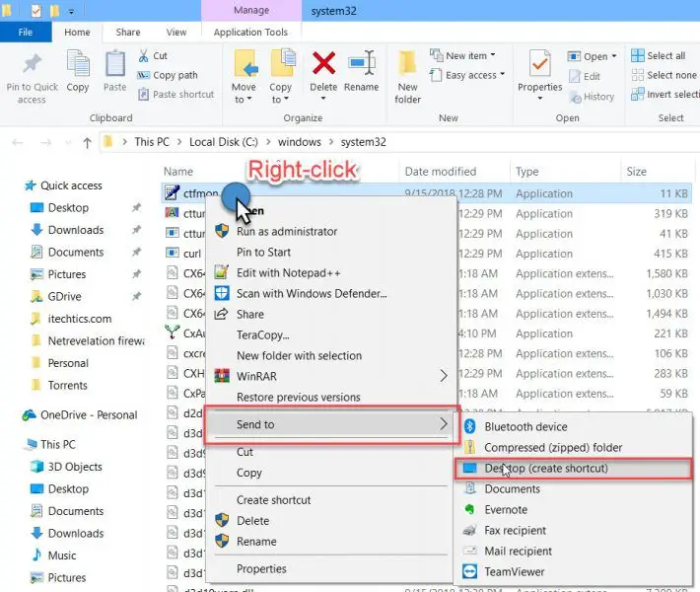Click the Cut scissors icon in Clipboard
The image size is (700, 592).
click(143, 56)
